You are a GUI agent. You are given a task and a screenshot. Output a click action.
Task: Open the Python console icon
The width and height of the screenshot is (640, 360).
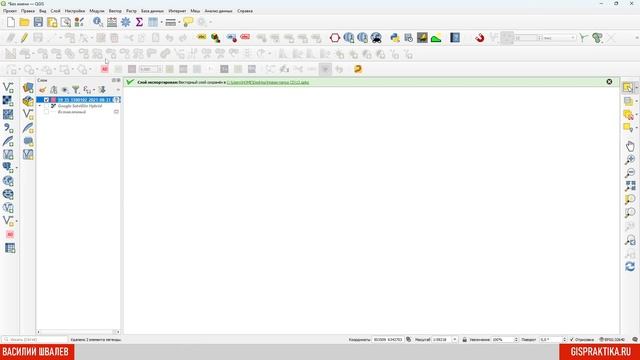coord(395,38)
